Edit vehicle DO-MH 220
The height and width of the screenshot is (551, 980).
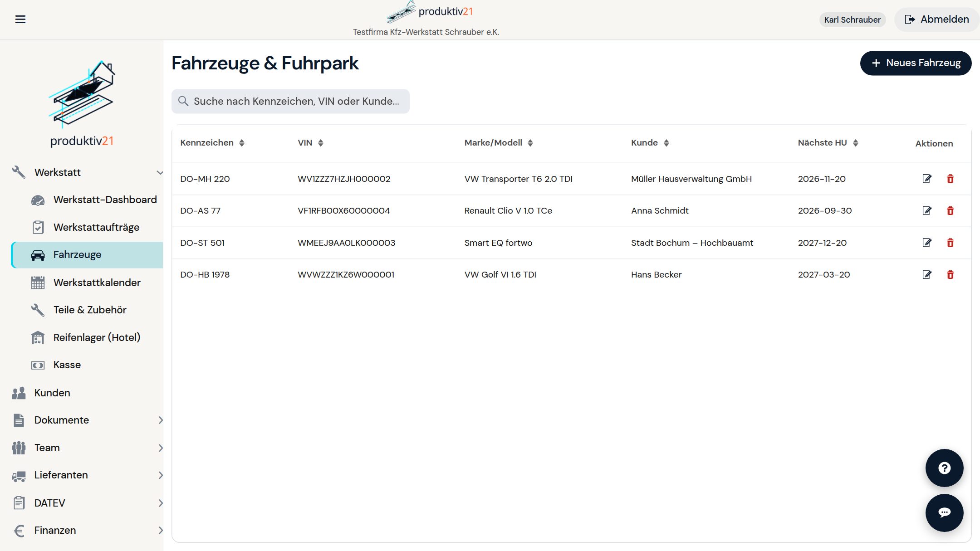(927, 179)
